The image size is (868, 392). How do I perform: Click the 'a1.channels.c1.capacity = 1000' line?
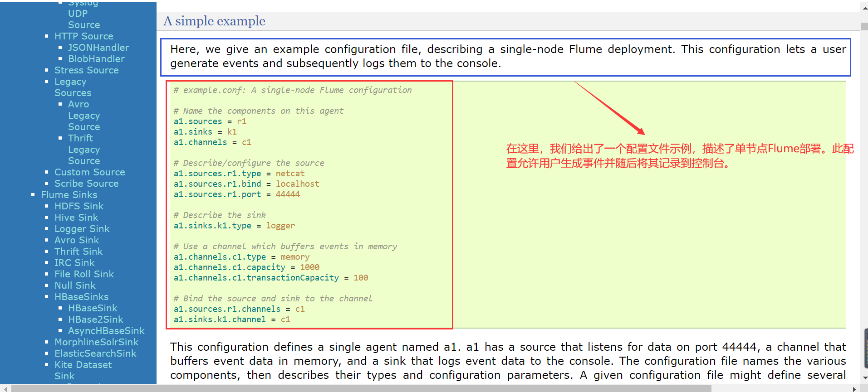pos(246,267)
